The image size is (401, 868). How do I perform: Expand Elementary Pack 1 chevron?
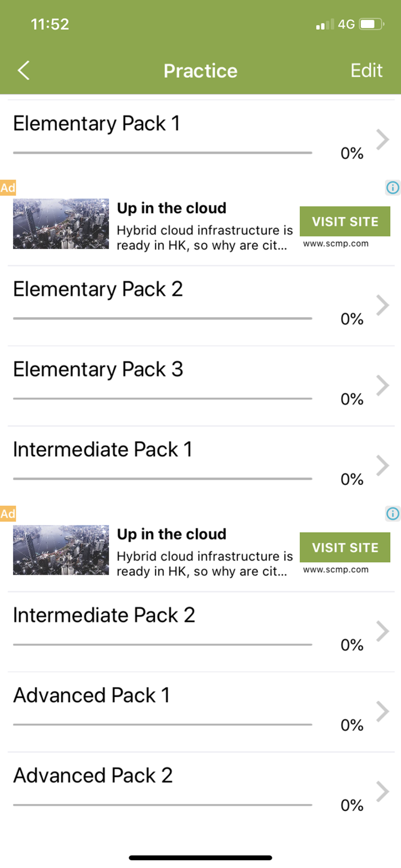(x=382, y=139)
